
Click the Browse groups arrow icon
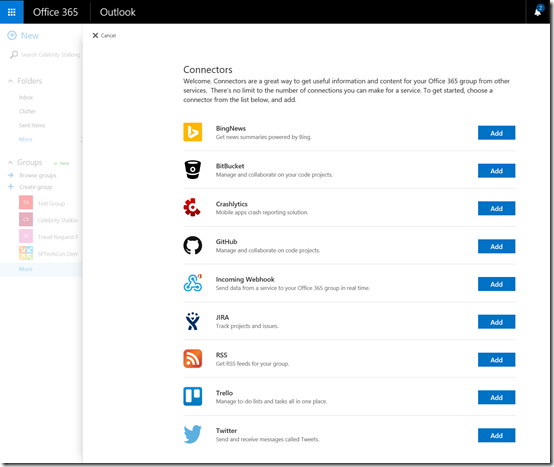(x=11, y=175)
